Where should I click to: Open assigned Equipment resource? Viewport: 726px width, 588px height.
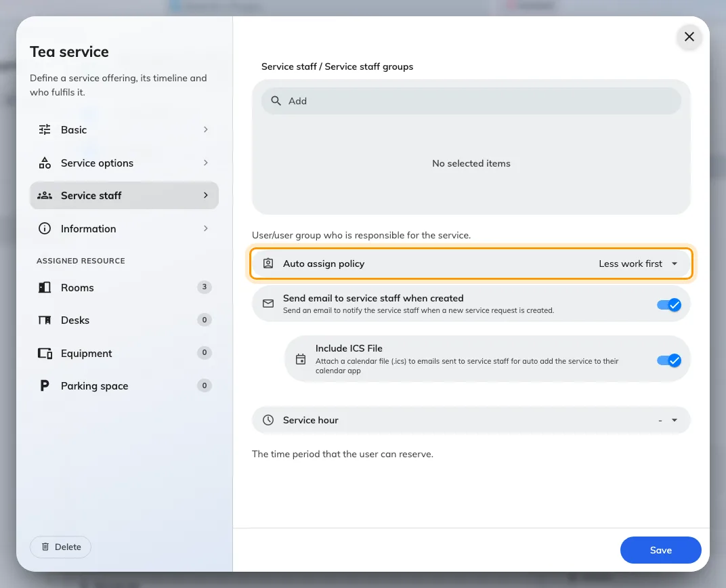(x=124, y=353)
